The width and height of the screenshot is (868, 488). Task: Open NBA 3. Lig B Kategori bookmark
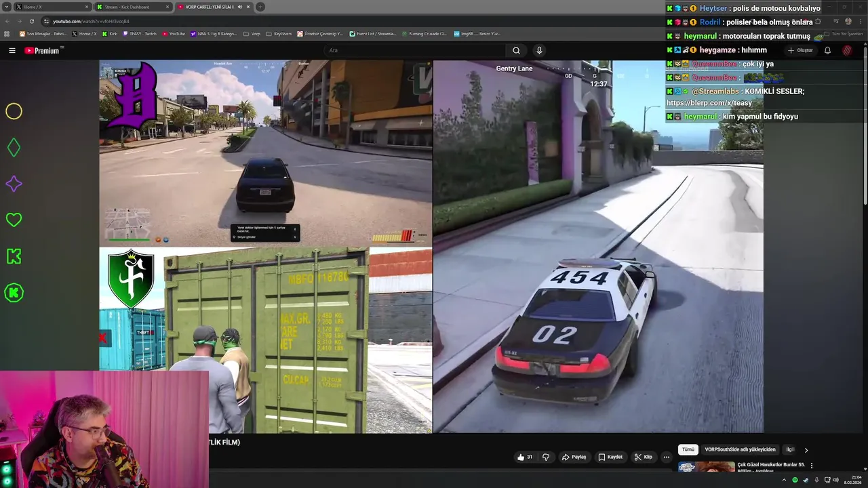click(214, 34)
